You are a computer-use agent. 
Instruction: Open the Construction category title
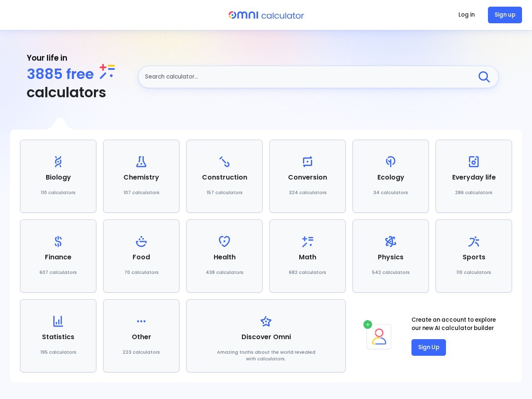(x=224, y=177)
